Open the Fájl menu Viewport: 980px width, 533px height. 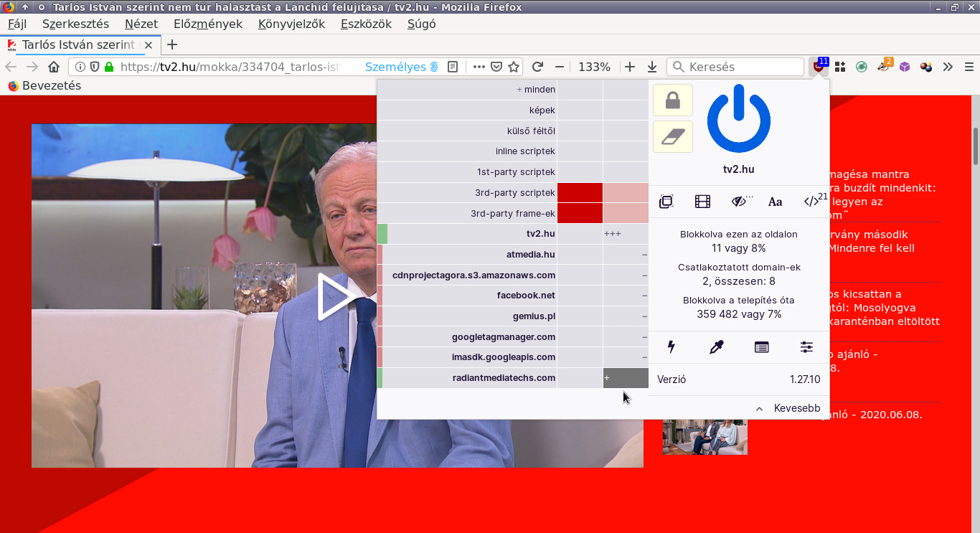tap(17, 24)
